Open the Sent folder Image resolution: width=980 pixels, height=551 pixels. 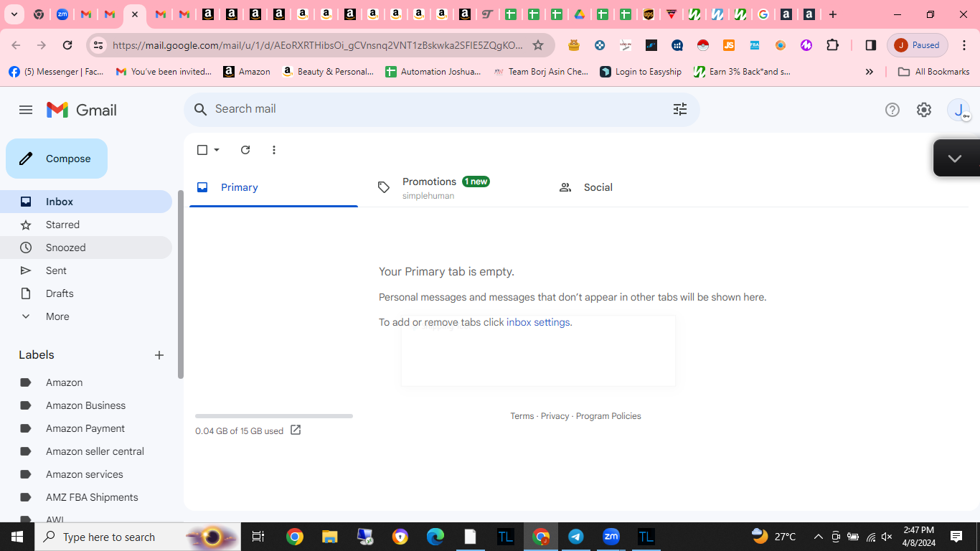[x=86, y=270]
